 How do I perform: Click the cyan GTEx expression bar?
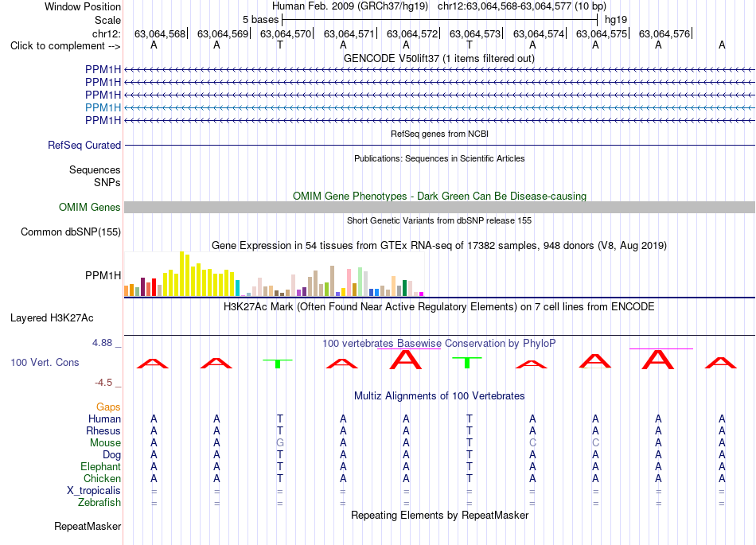point(237,288)
